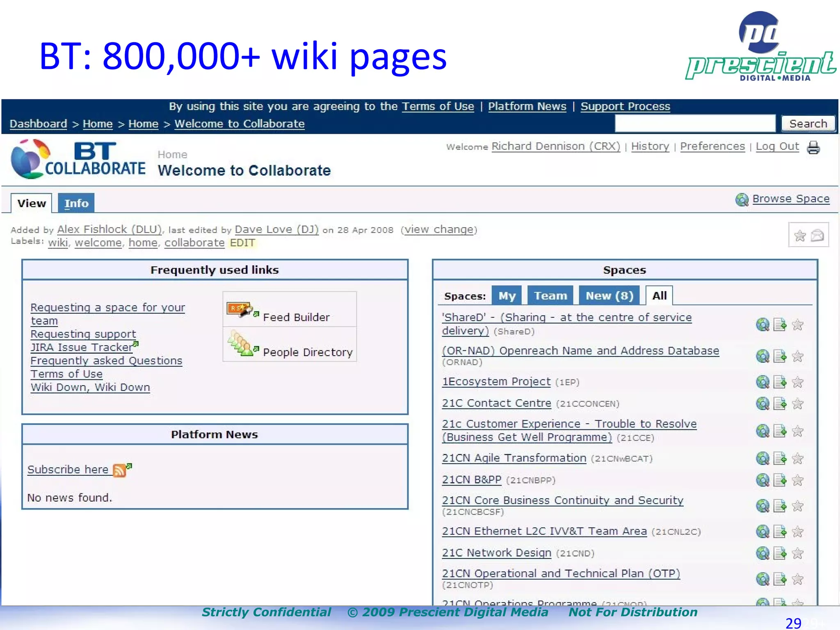Screen dimensions: 840x630
Task: Star the 21C Contact Centre space
Action: click(797, 404)
